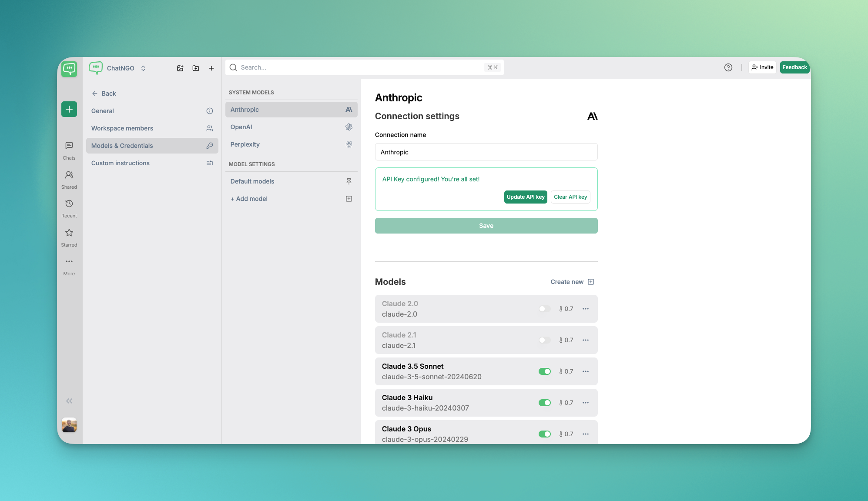Open the Starred items icon
Screen dimensions: 868x501
pyautogui.click(x=69, y=233)
